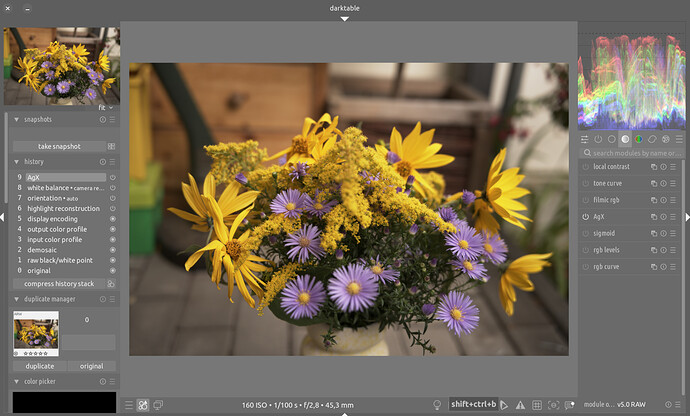
Task: Reset the history panel
Action: click(x=103, y=162)
